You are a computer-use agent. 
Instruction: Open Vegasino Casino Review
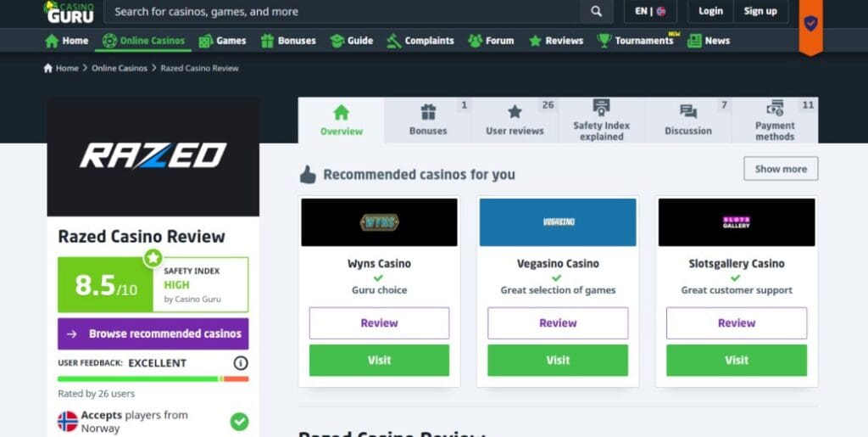[558, 323]
